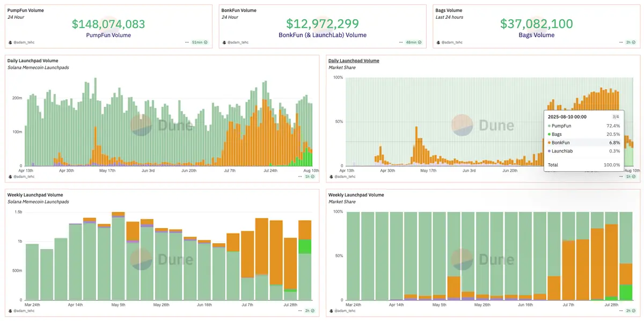
Task: Open the BonkFun Volume panel title
Action: coord(239,10)
